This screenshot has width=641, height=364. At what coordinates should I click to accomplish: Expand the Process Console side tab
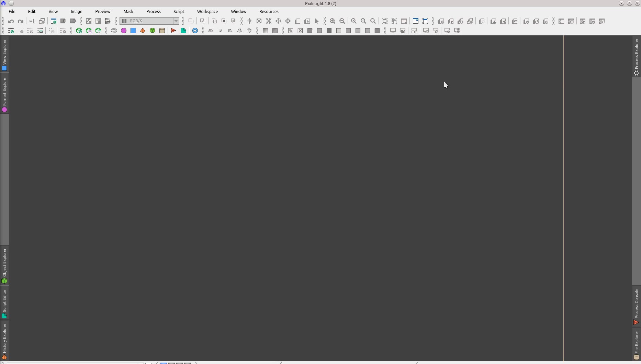[x=637, y=306]
